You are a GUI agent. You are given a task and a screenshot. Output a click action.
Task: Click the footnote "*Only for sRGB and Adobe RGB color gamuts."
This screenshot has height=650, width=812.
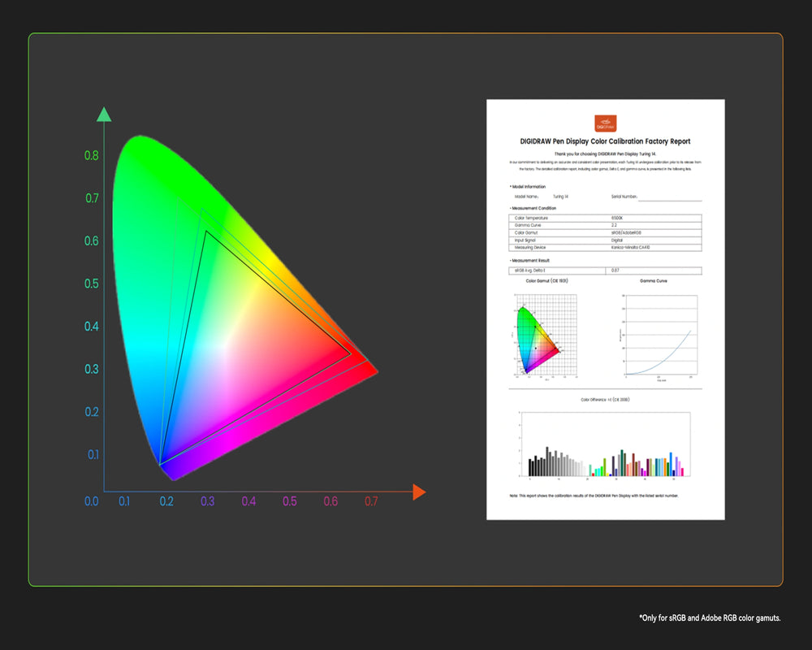click(x=710, y=617)
